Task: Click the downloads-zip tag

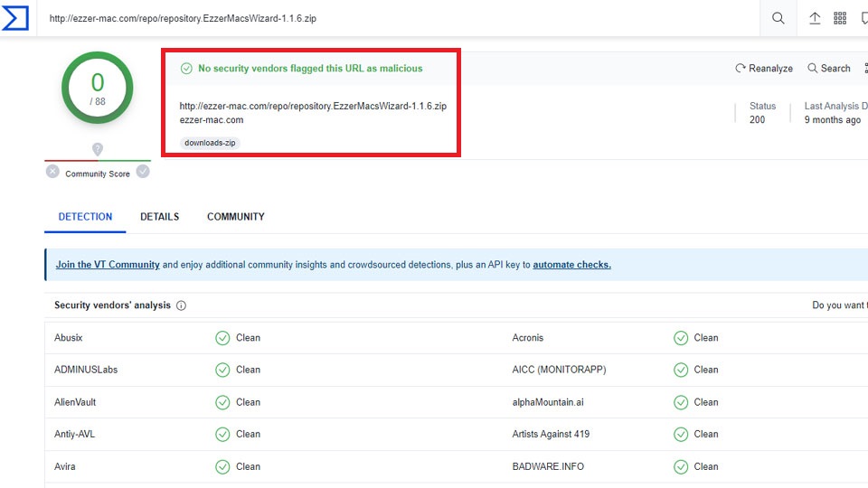Action: coord(210,143)
